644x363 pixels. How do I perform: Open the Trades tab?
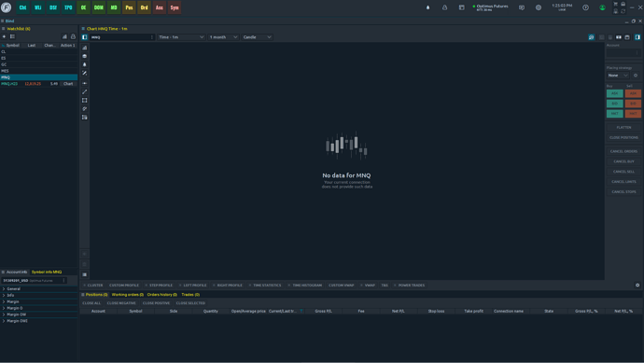click(190, 295)
